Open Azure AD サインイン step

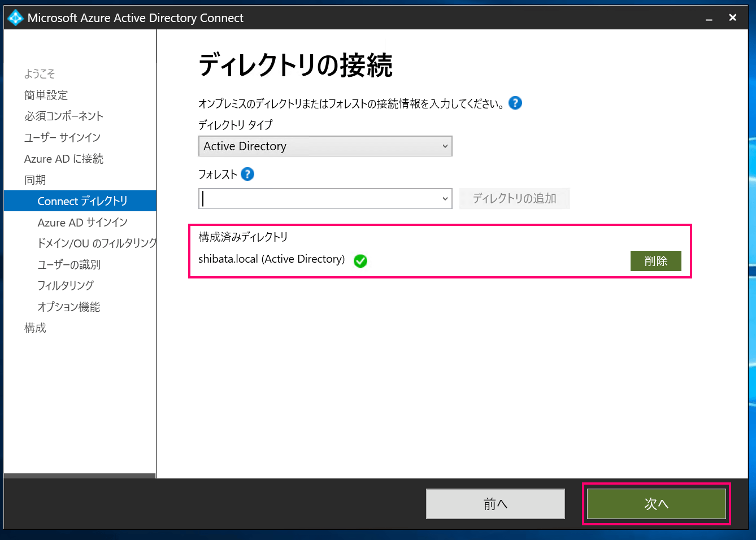click(x=82, y=223)
